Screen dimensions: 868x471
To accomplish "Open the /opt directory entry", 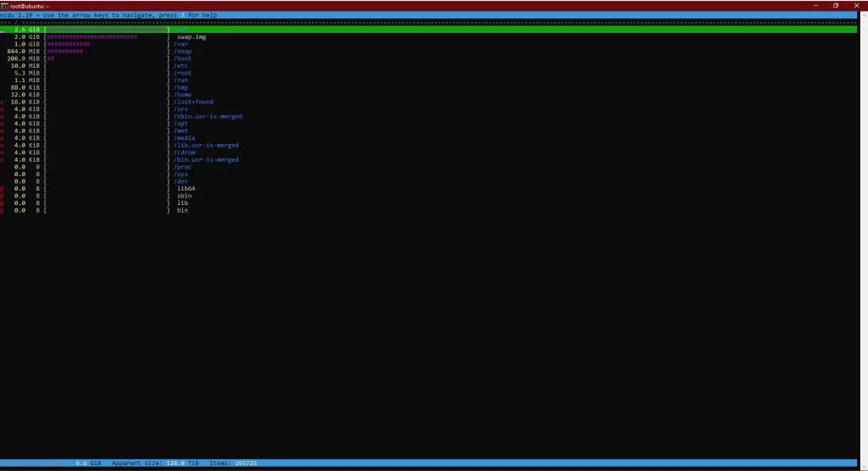I will pyautogui.click(x=181, y=124).
